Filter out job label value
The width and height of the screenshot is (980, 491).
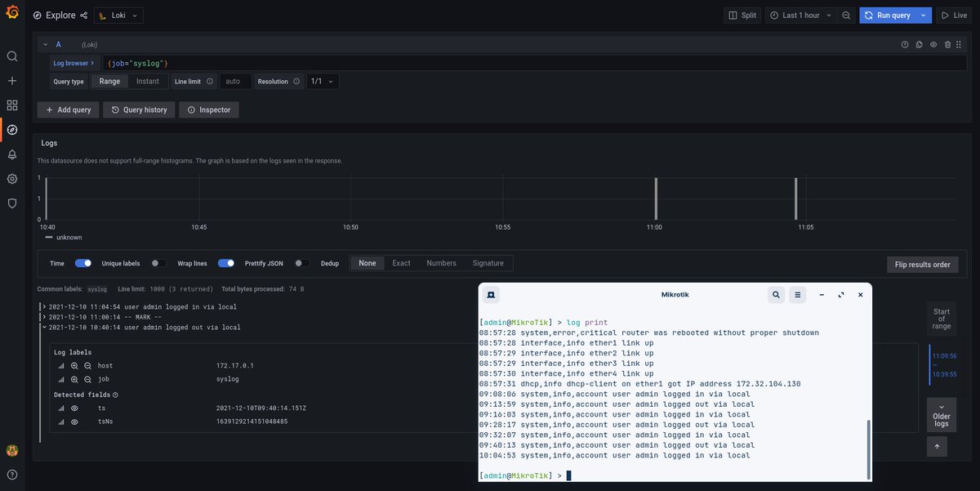pos(87,379)
